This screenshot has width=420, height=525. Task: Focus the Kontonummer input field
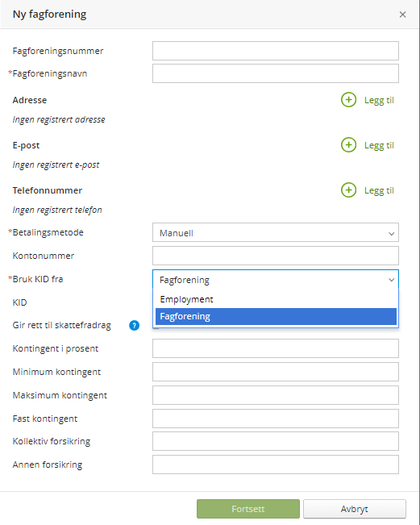[x=276, y=256]
